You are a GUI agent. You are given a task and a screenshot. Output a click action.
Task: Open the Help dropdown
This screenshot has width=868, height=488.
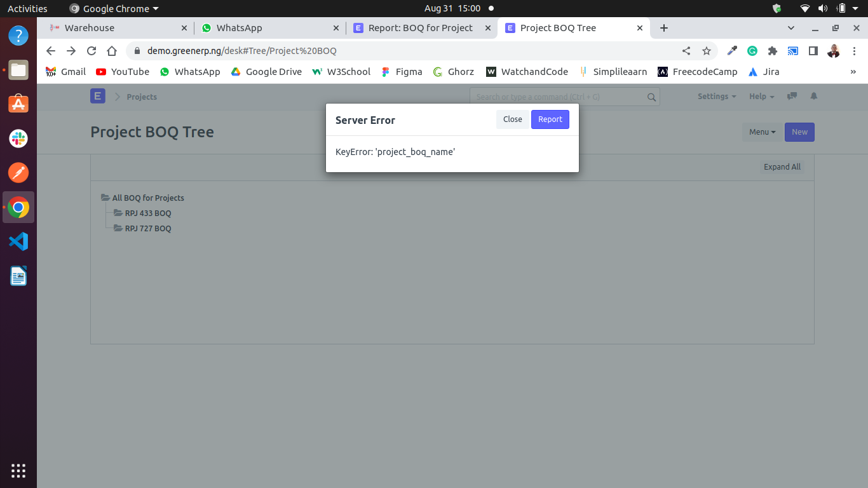762,97
